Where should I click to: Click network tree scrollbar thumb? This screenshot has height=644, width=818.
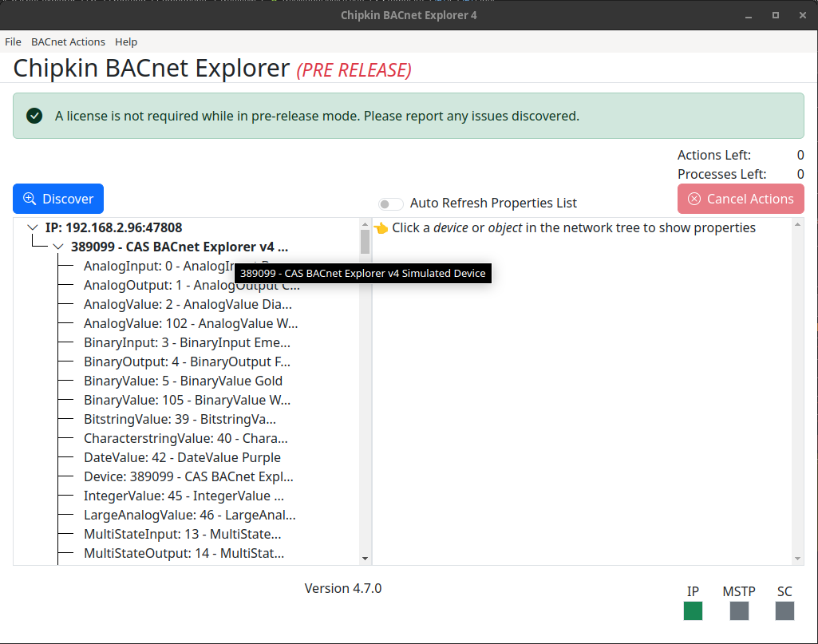click(x=366, y=242)
